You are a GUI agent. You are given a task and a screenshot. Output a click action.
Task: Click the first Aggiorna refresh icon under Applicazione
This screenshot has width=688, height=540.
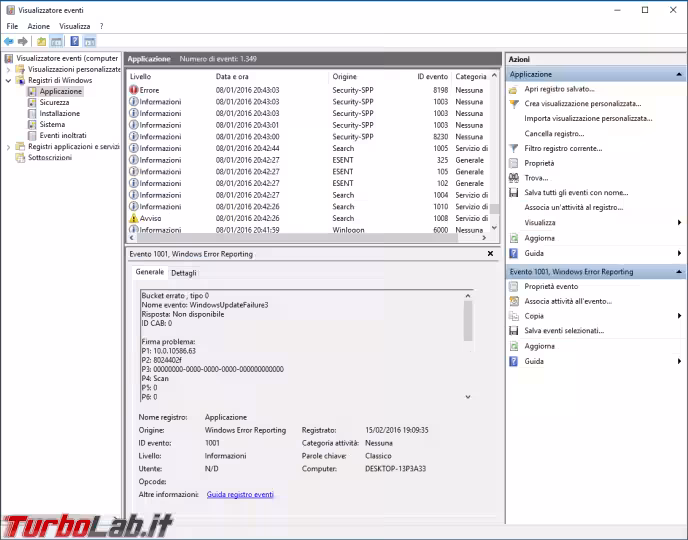(x=513, y=238)
